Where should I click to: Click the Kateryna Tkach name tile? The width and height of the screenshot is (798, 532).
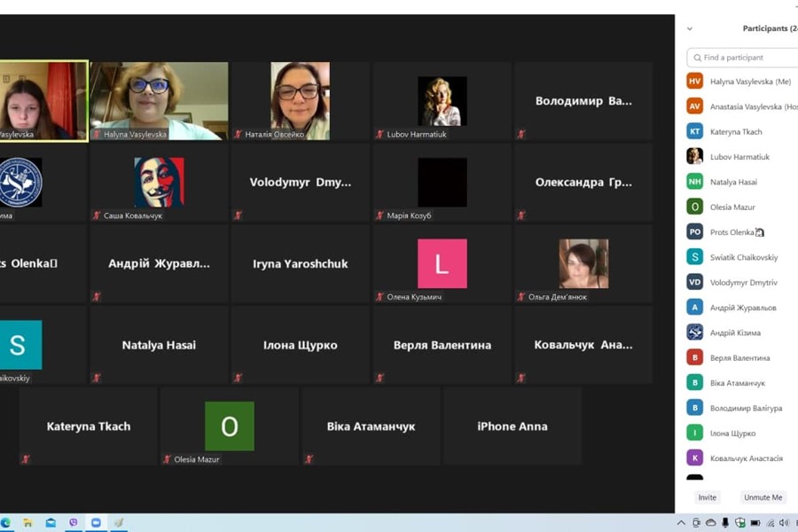(88, 426)
